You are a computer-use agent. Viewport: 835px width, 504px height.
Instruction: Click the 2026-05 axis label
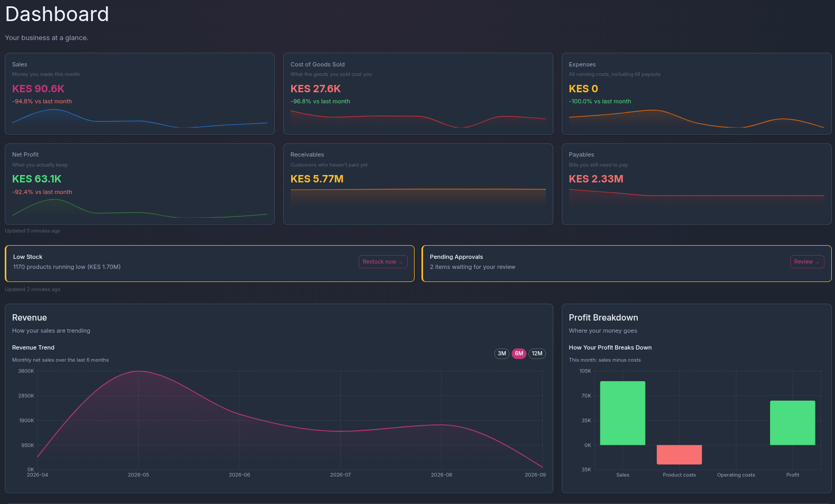(x=138, y=475)
